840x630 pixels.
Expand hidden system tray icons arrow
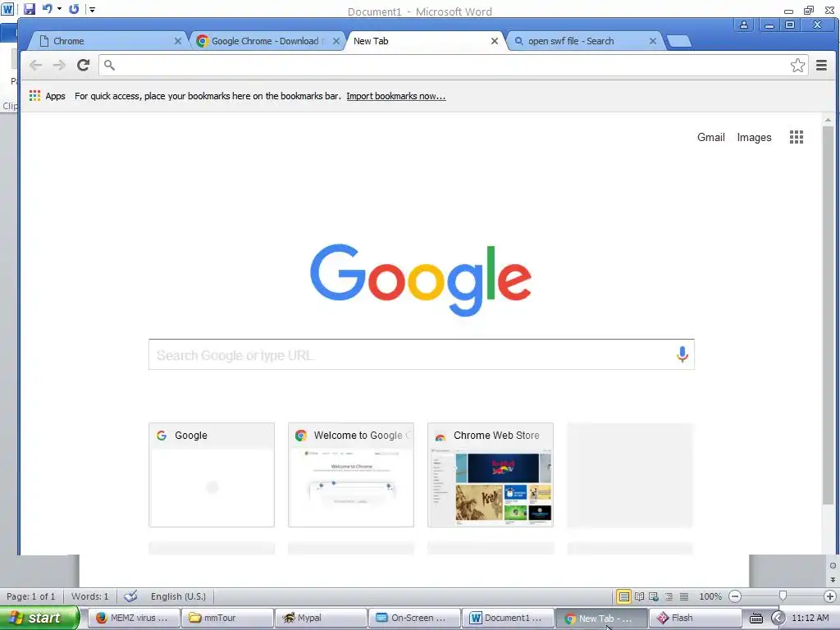778,619
